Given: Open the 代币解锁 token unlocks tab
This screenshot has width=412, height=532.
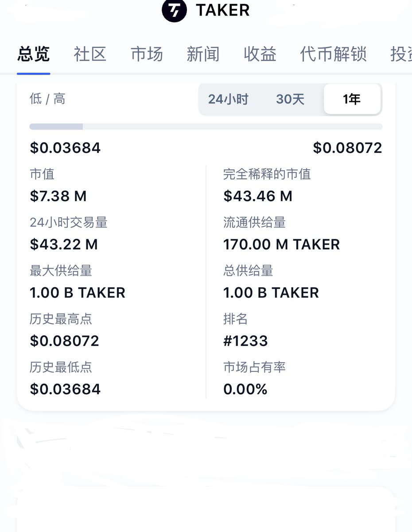Looking at the screenshot, I should click(x=333, y=55).
